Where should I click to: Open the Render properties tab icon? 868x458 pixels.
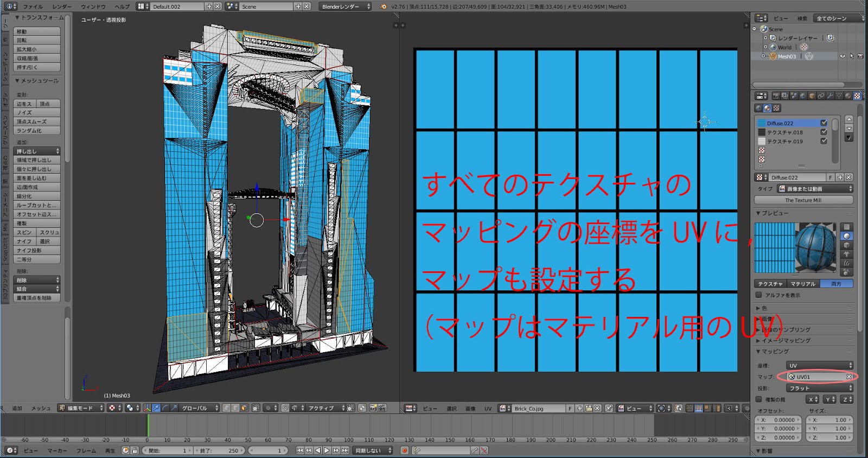click(x=776, y=96)
